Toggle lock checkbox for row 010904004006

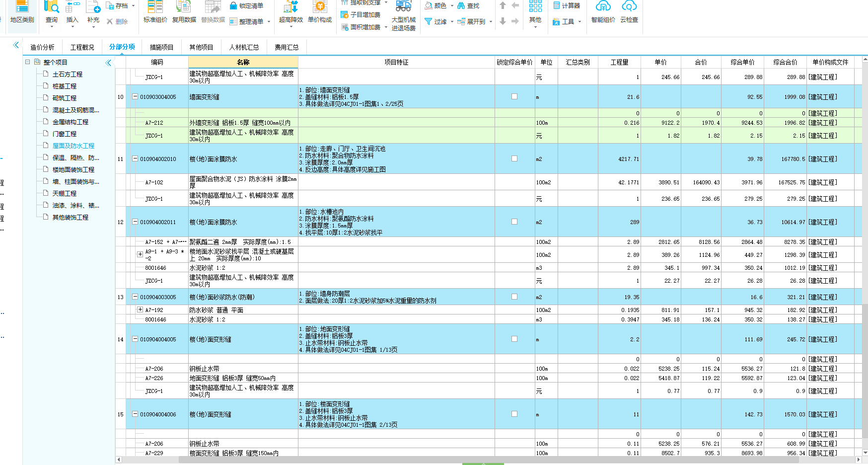pyautogui.click(x=514, y=414)
